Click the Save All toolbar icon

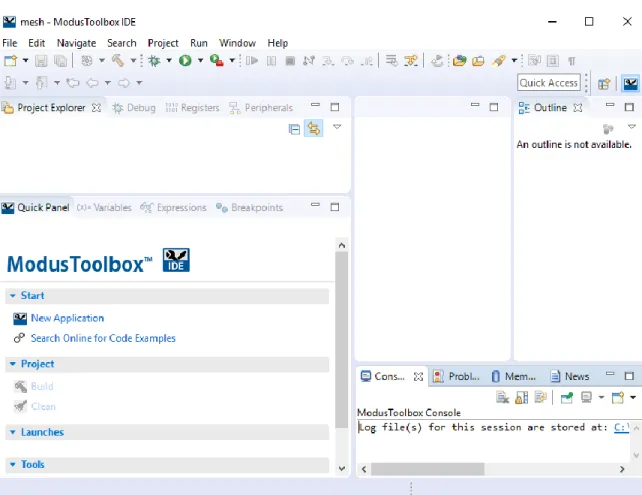tap(61, 61)
